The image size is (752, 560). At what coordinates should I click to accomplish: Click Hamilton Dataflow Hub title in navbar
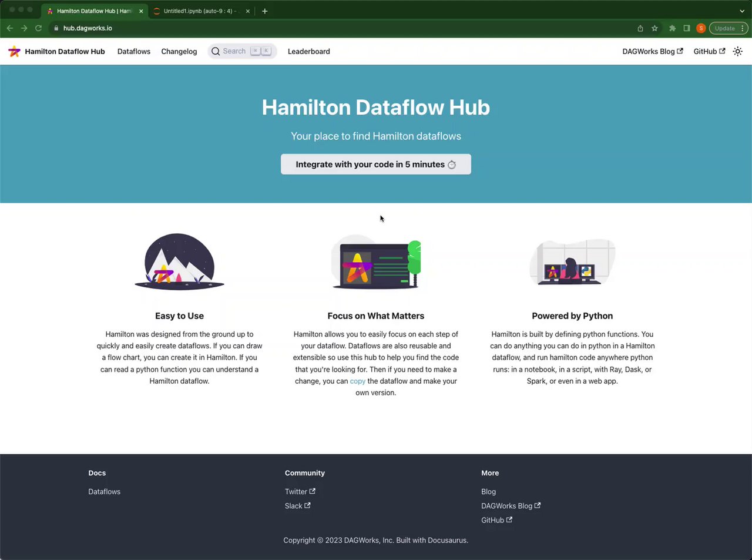[x=65, y=52]
